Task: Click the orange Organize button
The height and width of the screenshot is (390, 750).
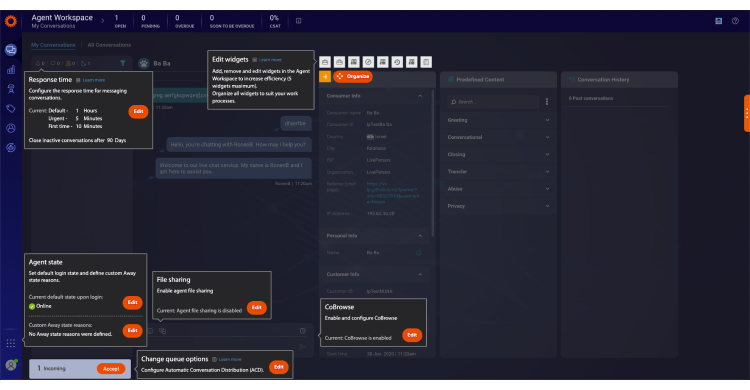Action: [353, 77]
